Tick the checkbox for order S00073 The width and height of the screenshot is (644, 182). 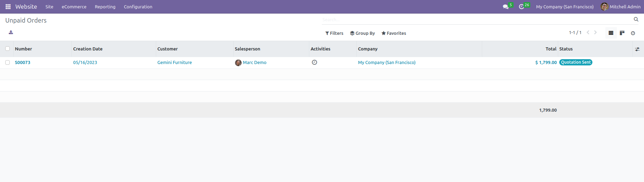[x=7, y=63]
